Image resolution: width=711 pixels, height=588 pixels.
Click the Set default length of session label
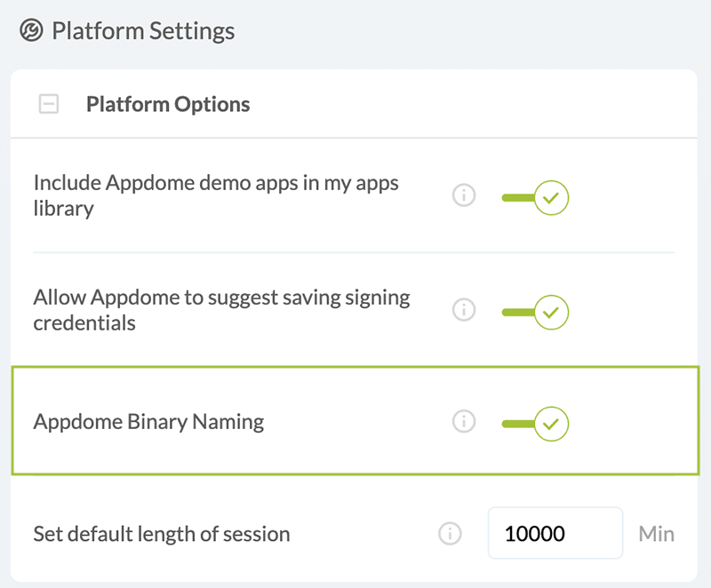coord(161,533)
